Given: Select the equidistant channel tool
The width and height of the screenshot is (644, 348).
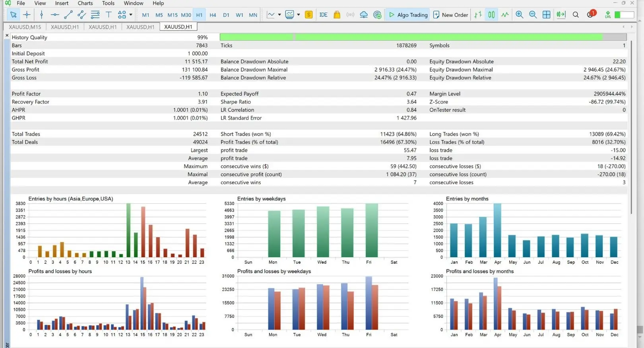Looking at the screenshot, I should (82, 15).
